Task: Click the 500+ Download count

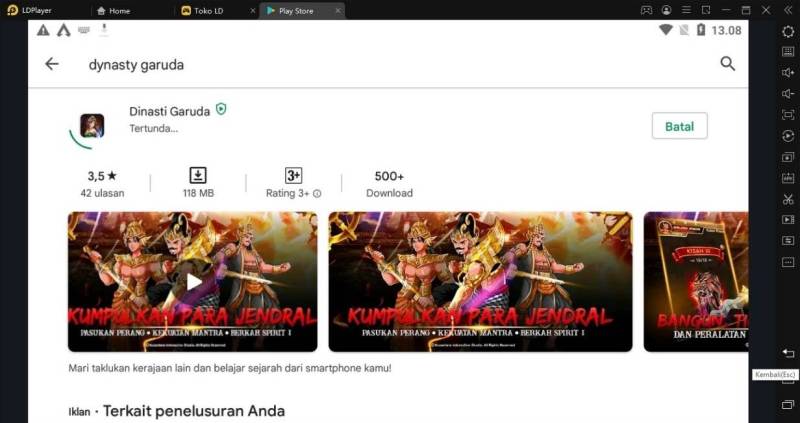Action: pyautogui.click(x=389, y=184)
